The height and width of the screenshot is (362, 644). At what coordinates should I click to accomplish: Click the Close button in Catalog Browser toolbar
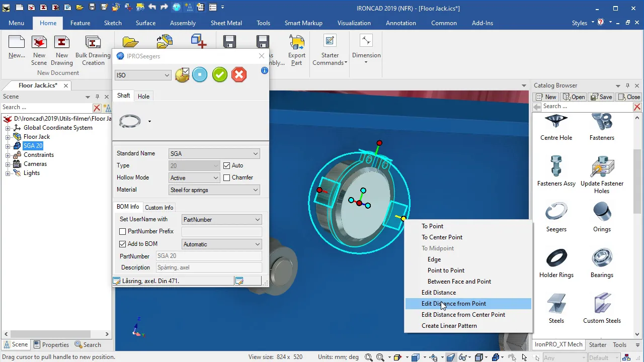628,97
